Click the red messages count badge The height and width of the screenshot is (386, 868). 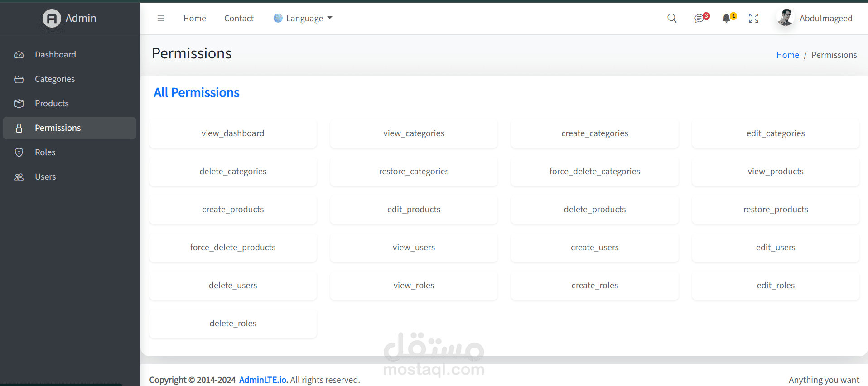point(706,16)
